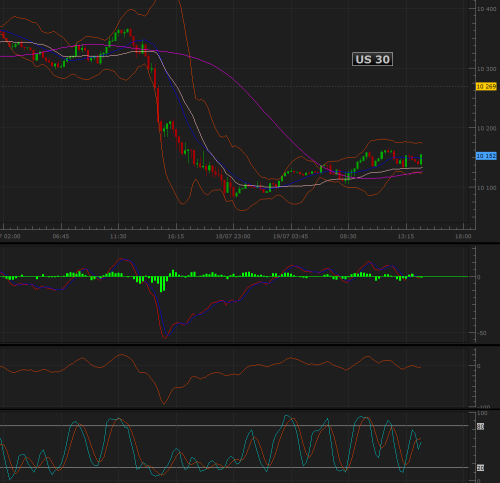Click the last green candlestick on the chart

tap(421, 159)
